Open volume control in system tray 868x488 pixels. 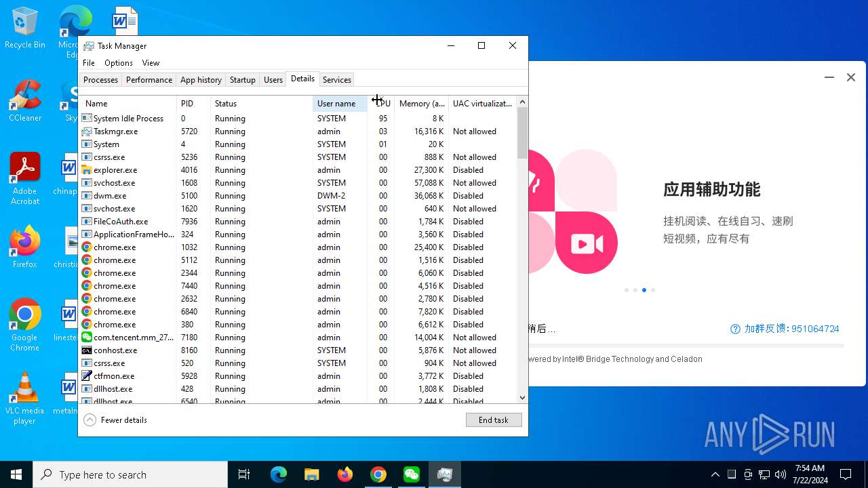click(781, 474)
